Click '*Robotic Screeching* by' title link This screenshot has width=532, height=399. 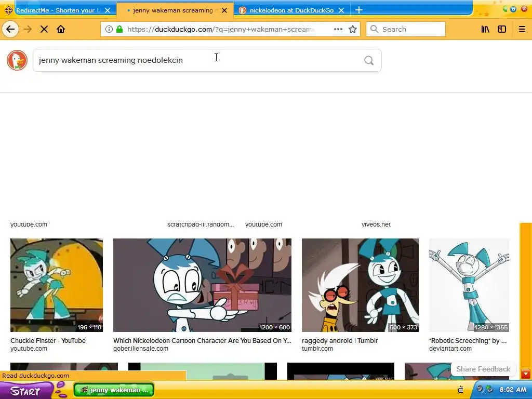click(x=468, y=341)
